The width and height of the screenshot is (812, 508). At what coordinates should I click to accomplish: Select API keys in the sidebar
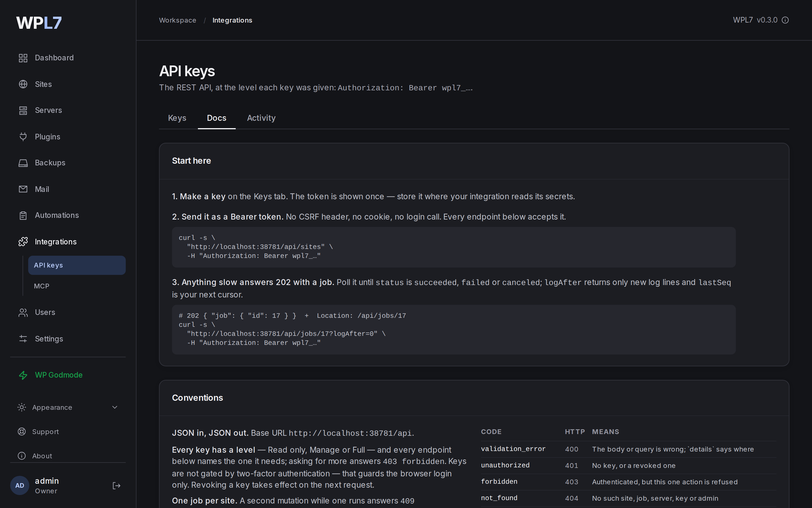[77, 265]
